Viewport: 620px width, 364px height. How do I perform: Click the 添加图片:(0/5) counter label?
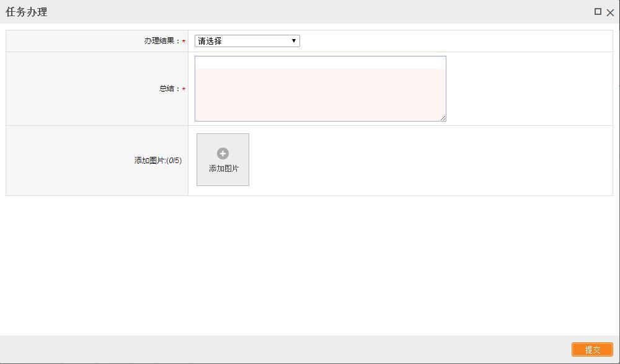tap(157, 161)
